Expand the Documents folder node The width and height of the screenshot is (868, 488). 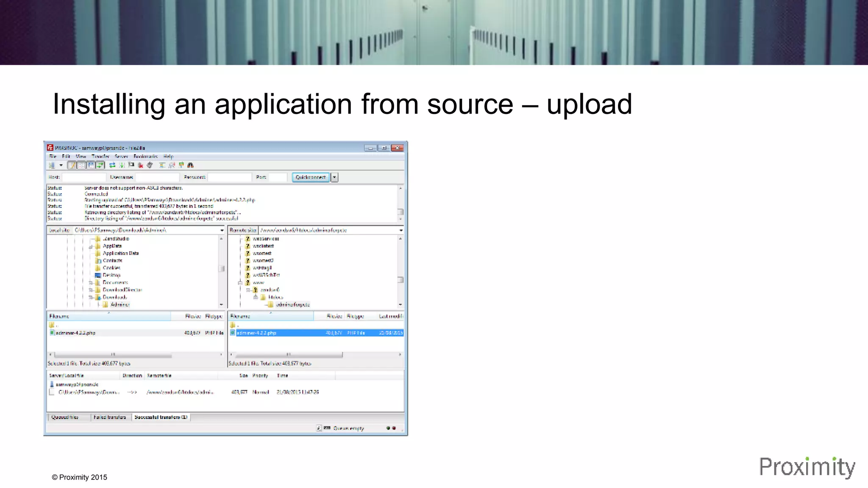pyautogui.click(x=91, y=283)
